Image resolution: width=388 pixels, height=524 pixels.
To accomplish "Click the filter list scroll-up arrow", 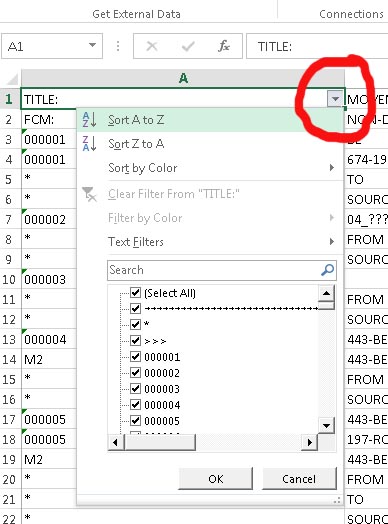I will click(x=326, y=293).
